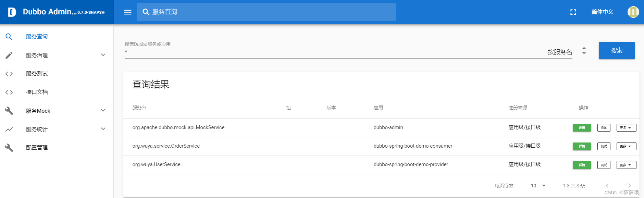
Task: Click the wrench icon for 配置管理
Action: coord(9,148)
